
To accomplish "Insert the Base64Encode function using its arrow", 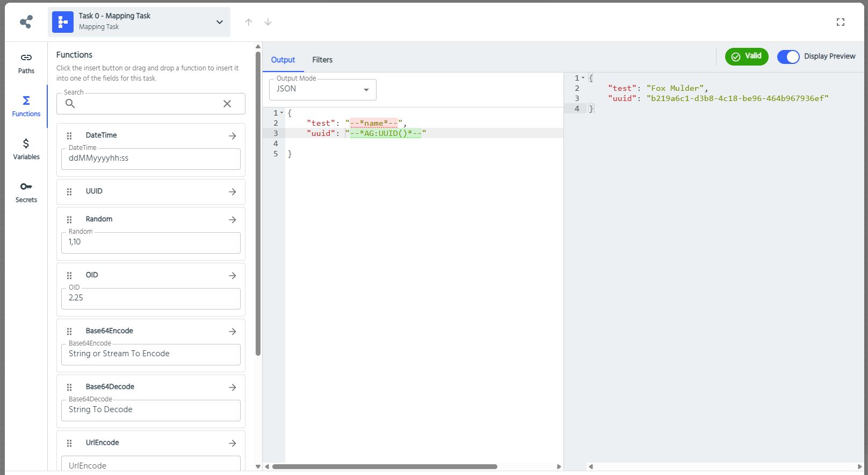I will pyautogui.click(x=232, y=332).
